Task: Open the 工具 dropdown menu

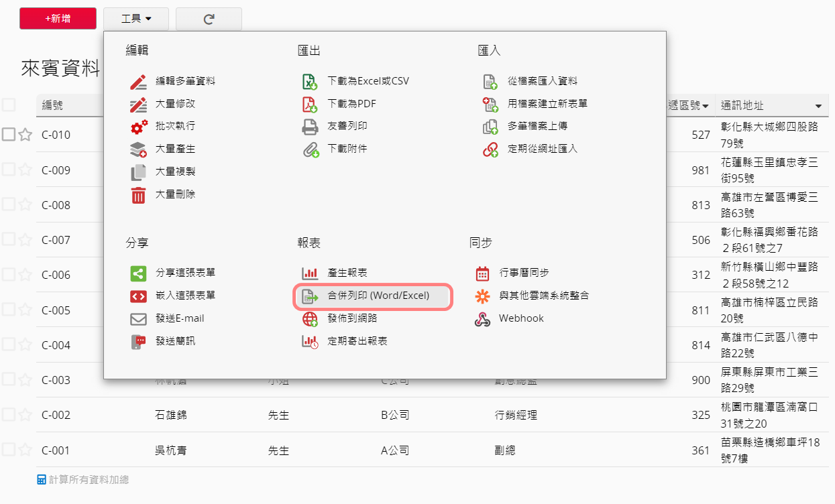Action: pyautogui.click(x=136, y=19)
